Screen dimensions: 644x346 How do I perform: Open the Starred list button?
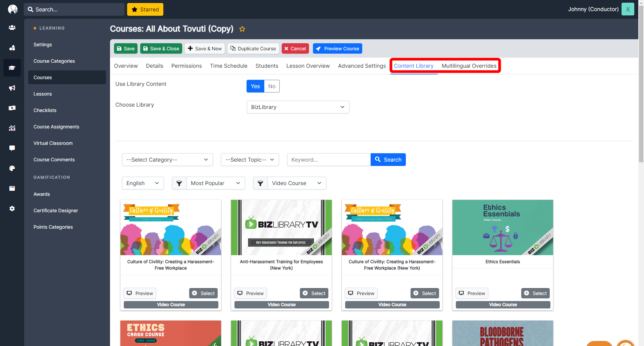[x=145, y=9]
